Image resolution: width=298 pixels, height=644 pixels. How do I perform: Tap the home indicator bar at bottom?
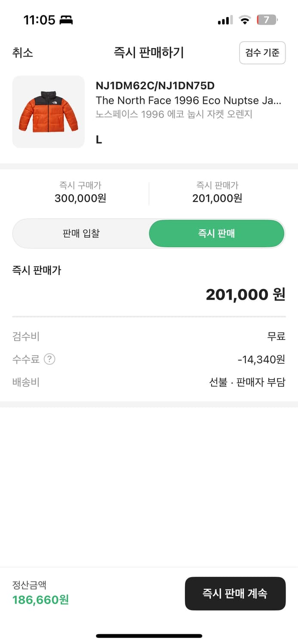(149, 635)
